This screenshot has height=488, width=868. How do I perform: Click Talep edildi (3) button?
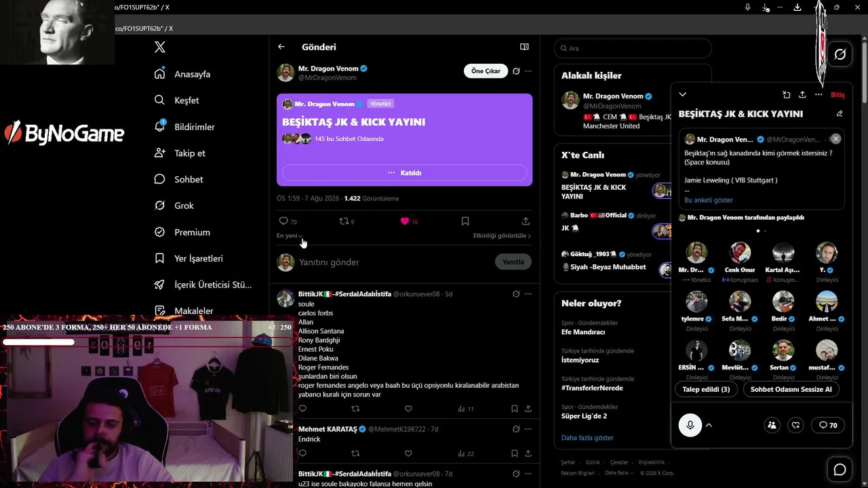[706, 389]
